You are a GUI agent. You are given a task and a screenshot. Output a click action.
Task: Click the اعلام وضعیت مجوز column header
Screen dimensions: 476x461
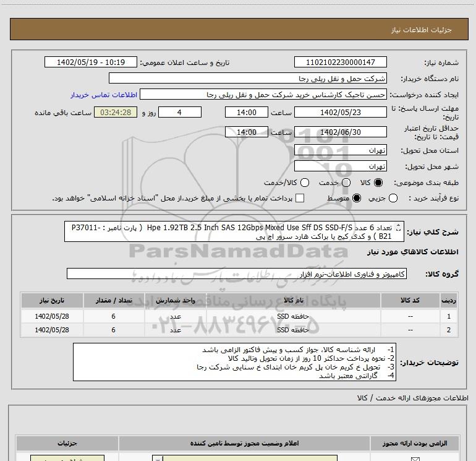(244, 444)
